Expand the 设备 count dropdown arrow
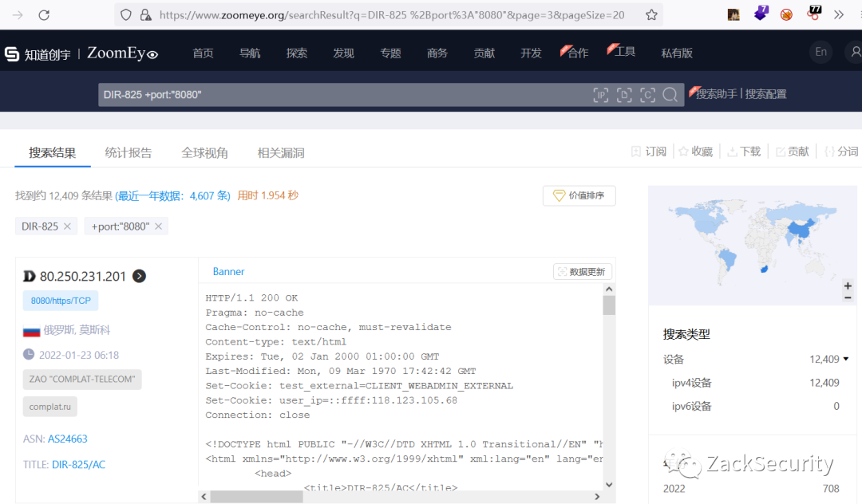Screen dimensions: 862x504 point(846,359)
